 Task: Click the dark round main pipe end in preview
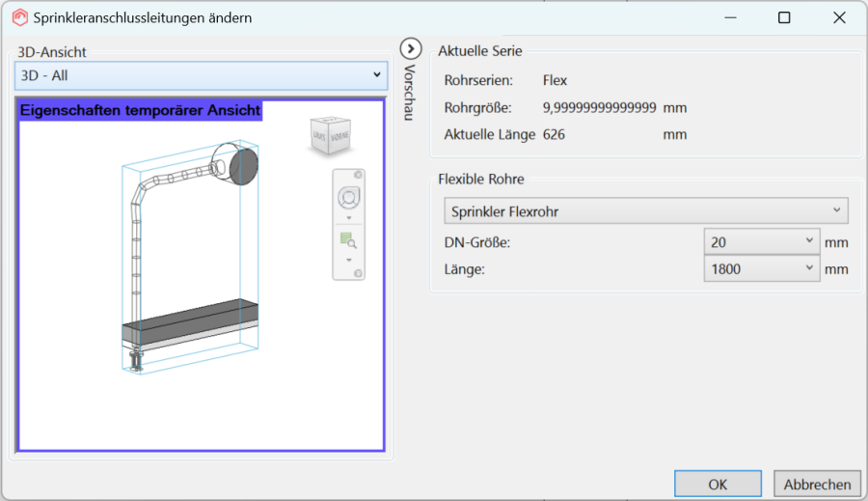click(244, 167)
